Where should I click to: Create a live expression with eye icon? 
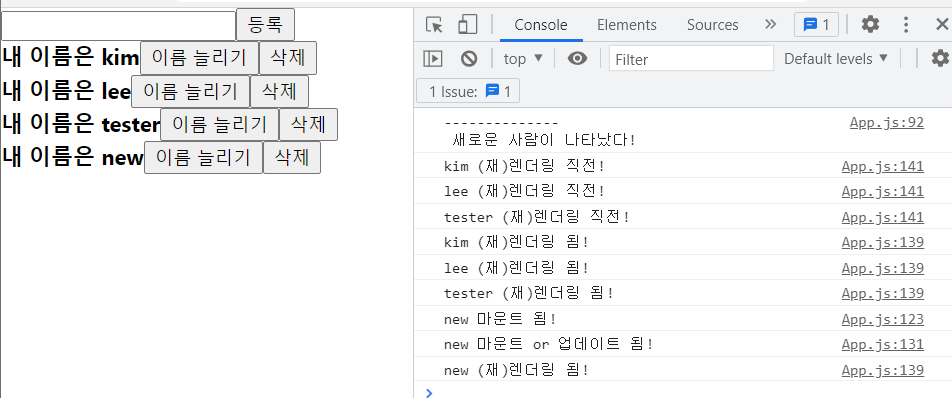tap(577, 59)
